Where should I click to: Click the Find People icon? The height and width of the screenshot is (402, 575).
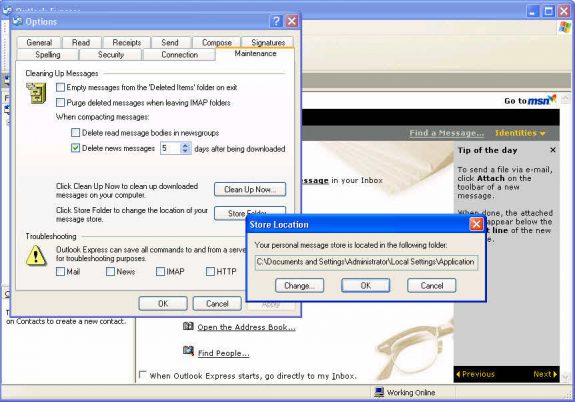(x=188, y=351)
